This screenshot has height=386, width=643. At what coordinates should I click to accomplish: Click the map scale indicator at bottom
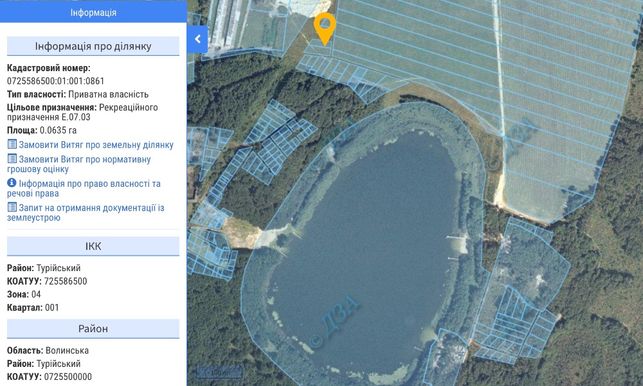click(x=218, y=372)
